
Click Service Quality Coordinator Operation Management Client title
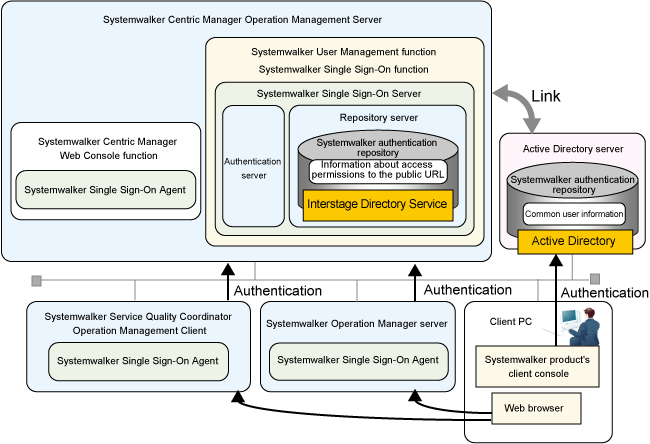138,323
